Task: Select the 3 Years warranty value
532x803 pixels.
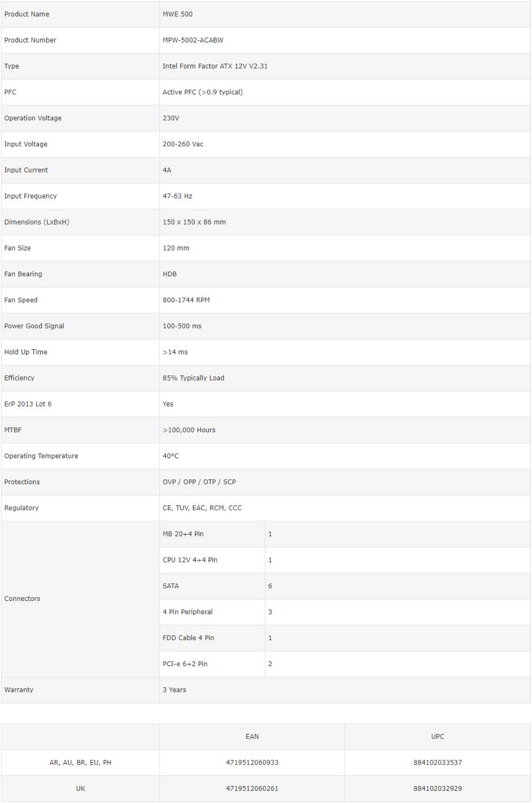Action: (x=174, y=690)
